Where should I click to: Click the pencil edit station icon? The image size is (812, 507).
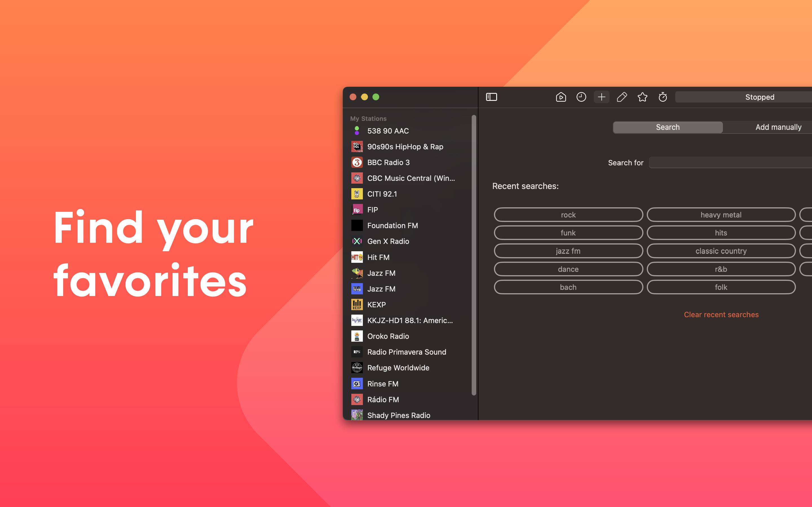622,97
